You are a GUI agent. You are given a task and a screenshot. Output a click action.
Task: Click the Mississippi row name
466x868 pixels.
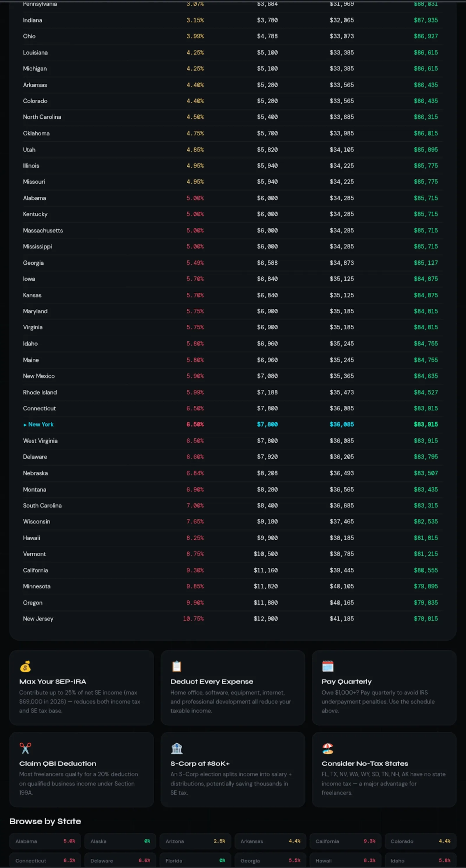point(37,247)
